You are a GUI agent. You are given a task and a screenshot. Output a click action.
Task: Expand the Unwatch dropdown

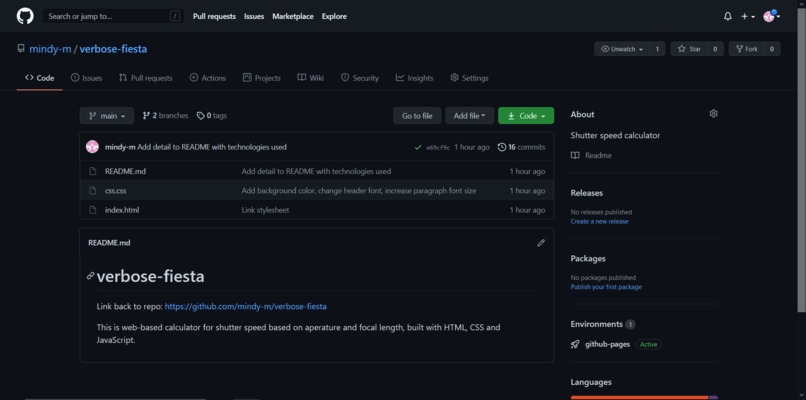622,49
